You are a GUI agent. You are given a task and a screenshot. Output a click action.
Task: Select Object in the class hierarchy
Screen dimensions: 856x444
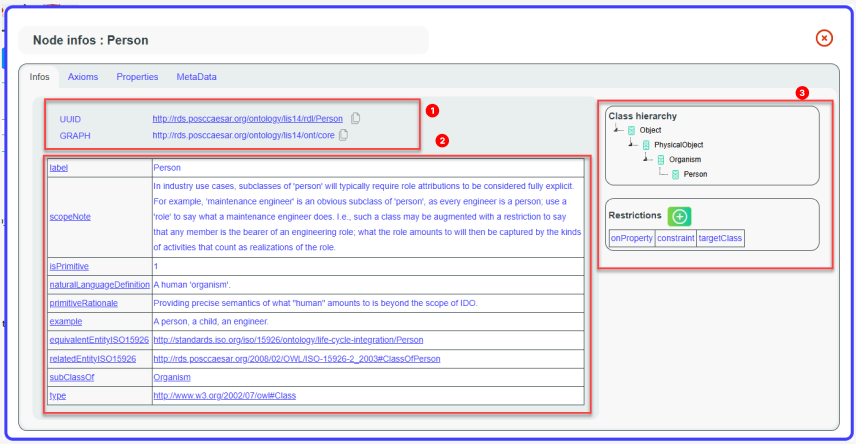pyautogui.click(x=650, y=131)
